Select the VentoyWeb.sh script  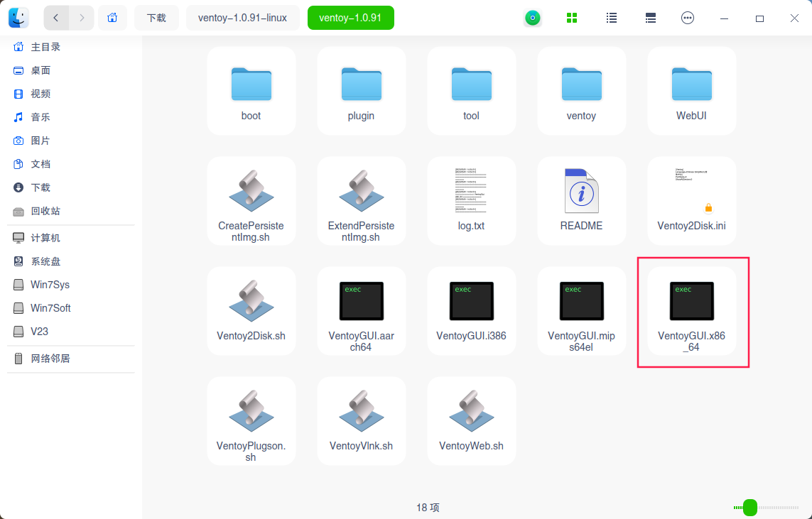tap(471, 421)
